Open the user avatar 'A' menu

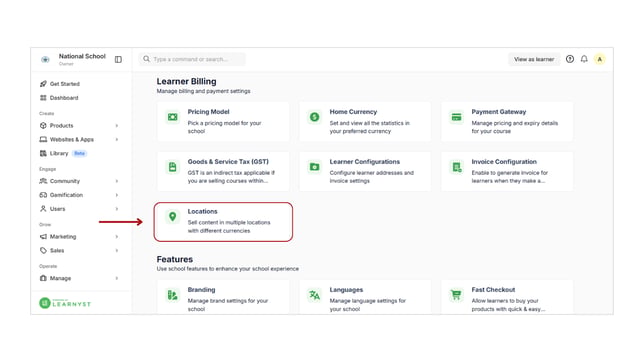click(x=600, y=59)
